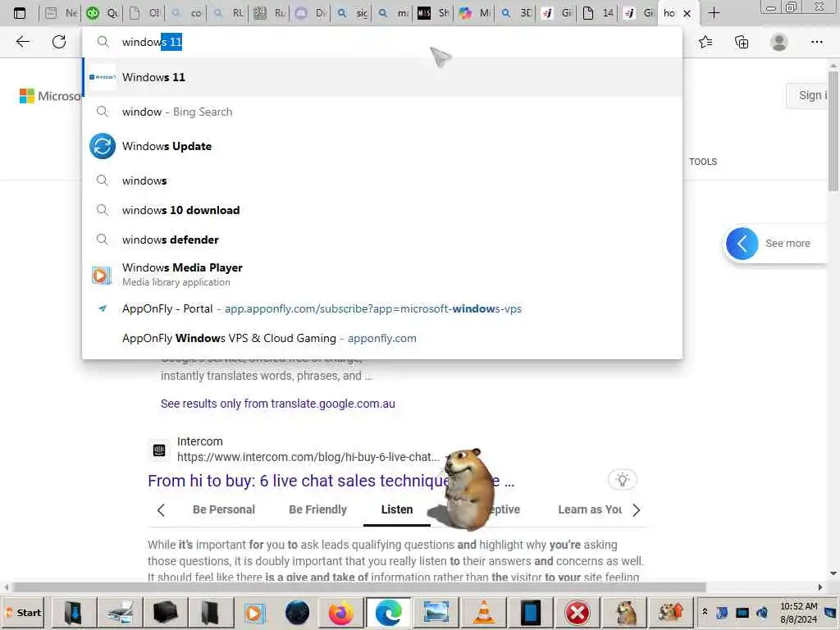Add a new tab with plus button
The image size is (840, 630).
714,13
